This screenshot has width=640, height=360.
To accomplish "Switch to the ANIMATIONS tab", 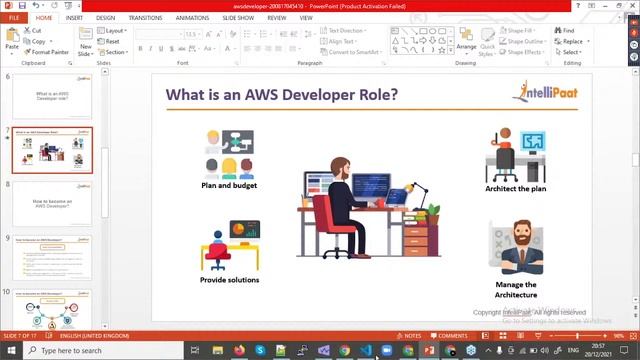I will [192, 18].
